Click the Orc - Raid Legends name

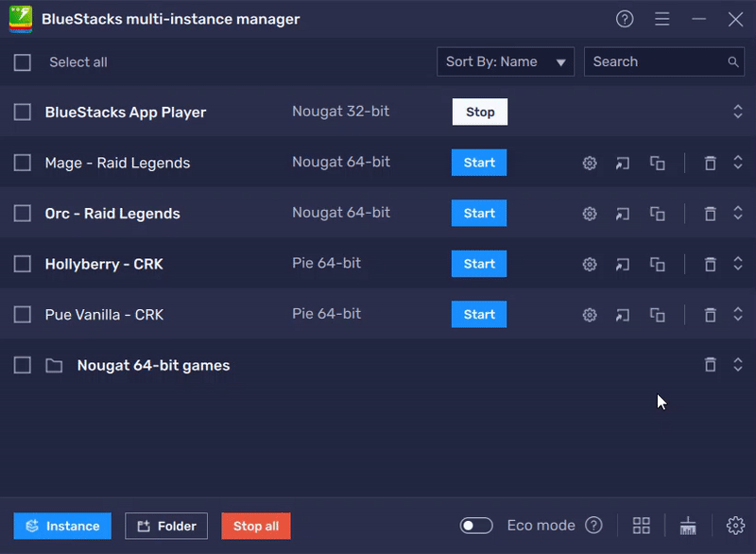click(112, 214)
